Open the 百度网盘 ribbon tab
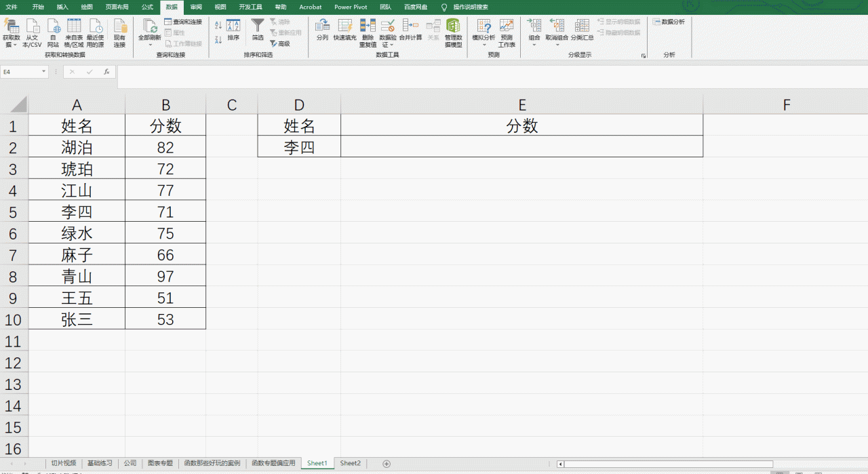Image resolution: width=868 pixels, height=474 pixels. (x=416, y=7)
